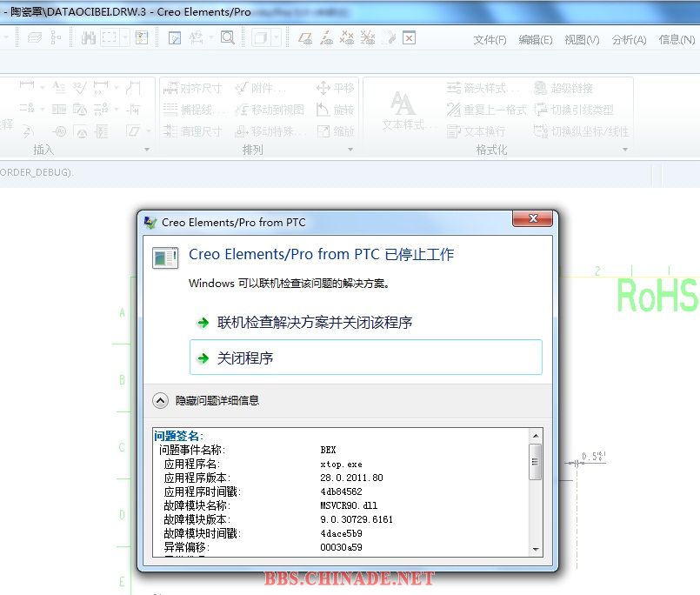Viewport: 700px width, 595px height.
Task: Click the balloon circled-A icon in 插入
Action: (x=59, y=131)
